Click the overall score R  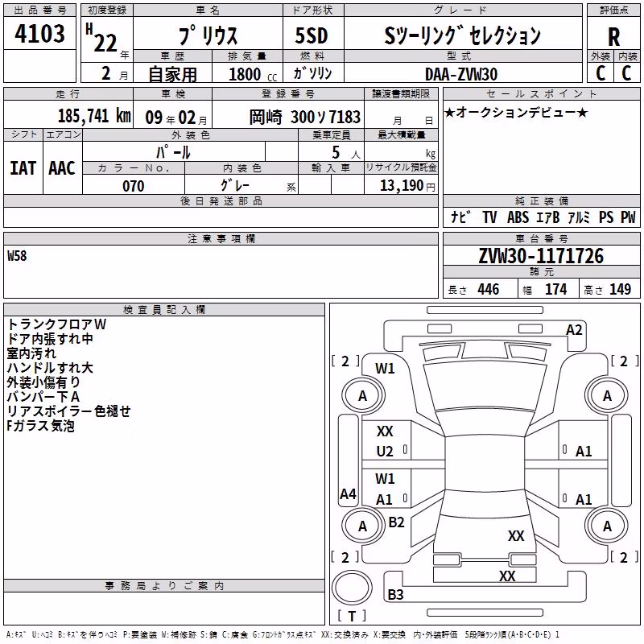point(613,37)
